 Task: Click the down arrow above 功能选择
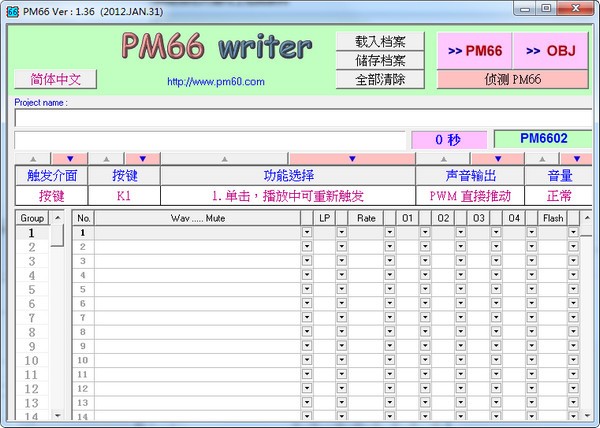352,158
